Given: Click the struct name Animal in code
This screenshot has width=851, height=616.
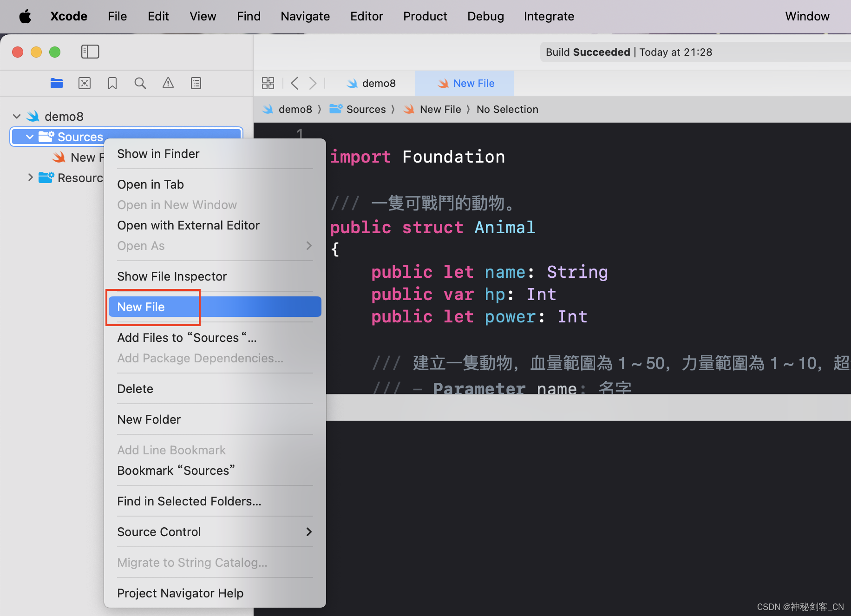Looking at the screenshot, I should [505, 227].
